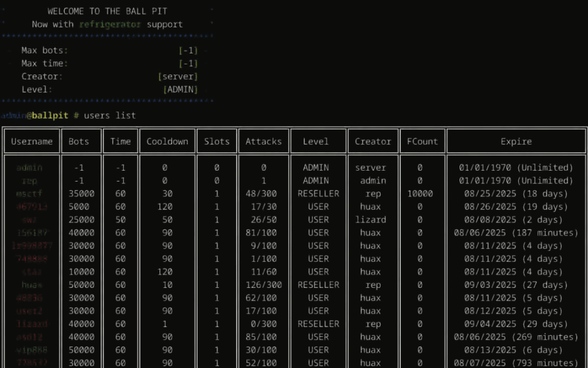Click the 0/300 attacks cell
The image size is (588, 368).
(264, 324)
